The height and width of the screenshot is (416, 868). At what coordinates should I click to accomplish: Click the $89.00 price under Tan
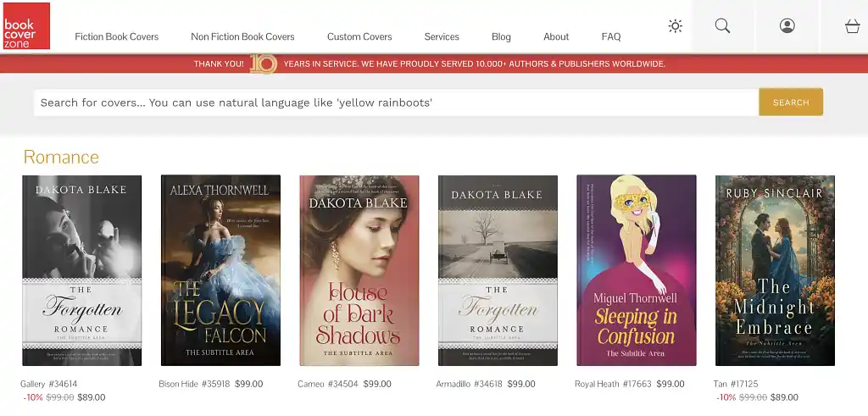tap(784, 397)
